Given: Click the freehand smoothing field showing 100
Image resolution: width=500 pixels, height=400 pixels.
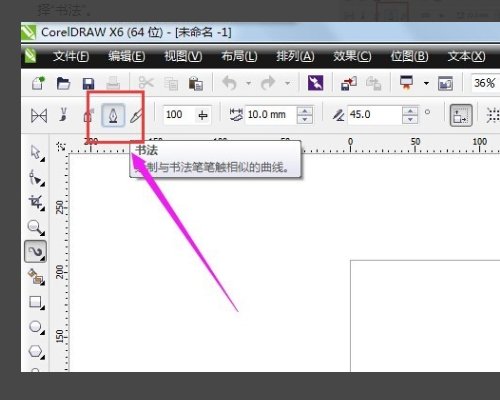Looking at the screenshot, I should [178, 115].
